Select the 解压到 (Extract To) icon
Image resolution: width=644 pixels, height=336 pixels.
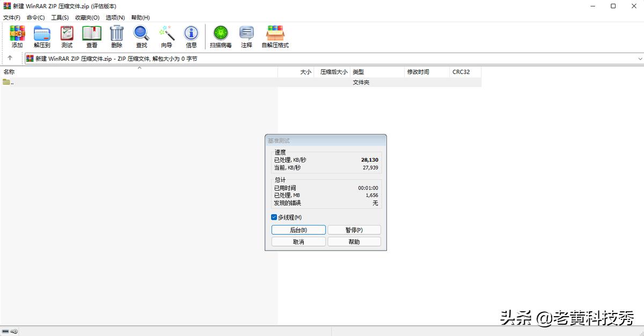(x=42, y=35)
